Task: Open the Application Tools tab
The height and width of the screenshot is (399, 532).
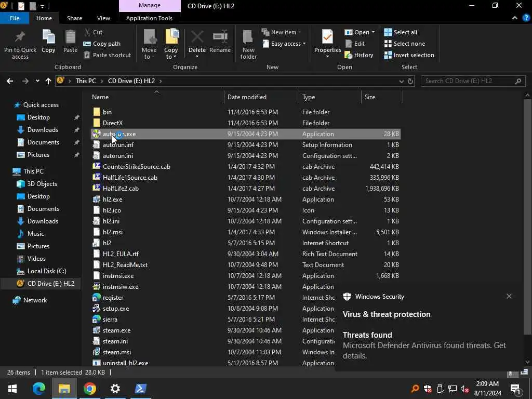Action: click(x=149, y=18)
